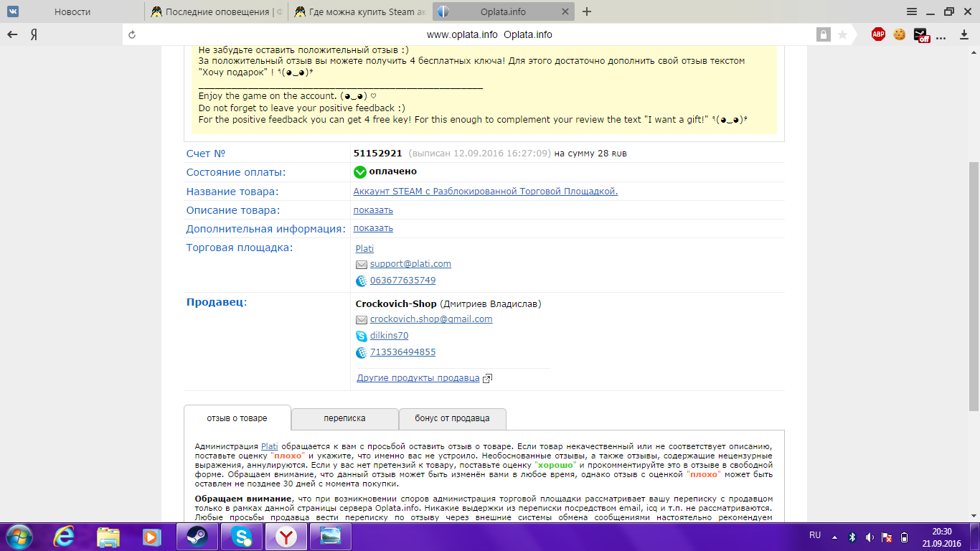This screenshot has width=980, height=551.
Task: Close the Oplata.info tab
Action: pyautogui.click(x=565, y=11)
